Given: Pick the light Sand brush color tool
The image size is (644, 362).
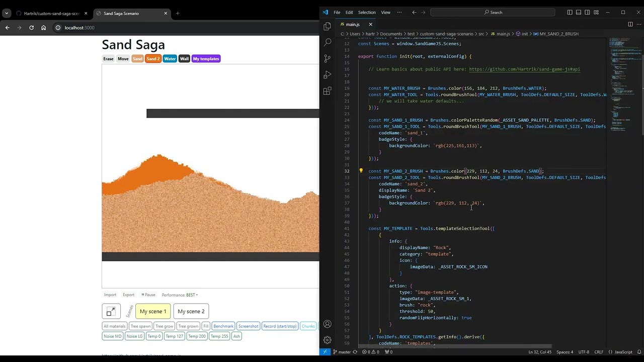Looking at the screenshot, I should click(137, 59).
